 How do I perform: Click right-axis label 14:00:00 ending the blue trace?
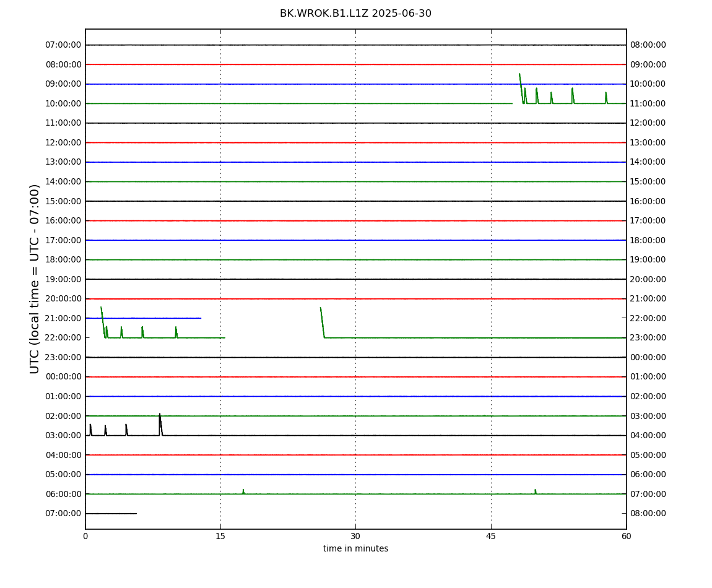point(648,162)
